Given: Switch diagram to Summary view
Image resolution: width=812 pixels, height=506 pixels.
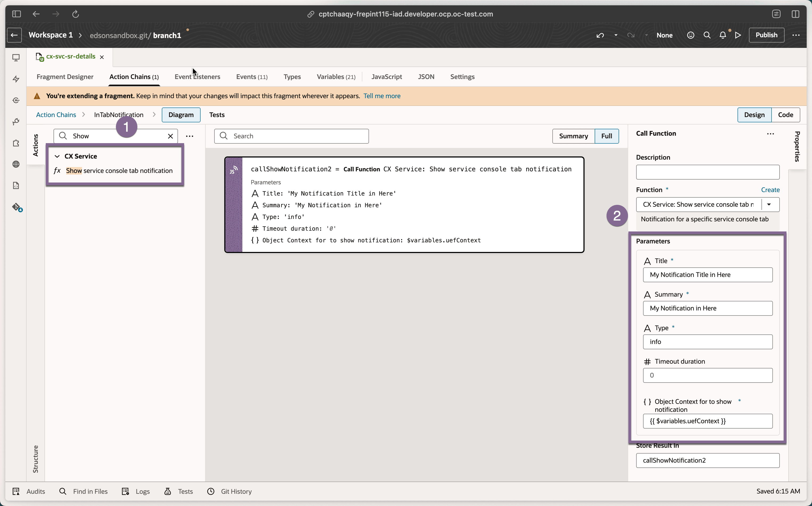Looking at the screenshot, I should tap(573, 136).
